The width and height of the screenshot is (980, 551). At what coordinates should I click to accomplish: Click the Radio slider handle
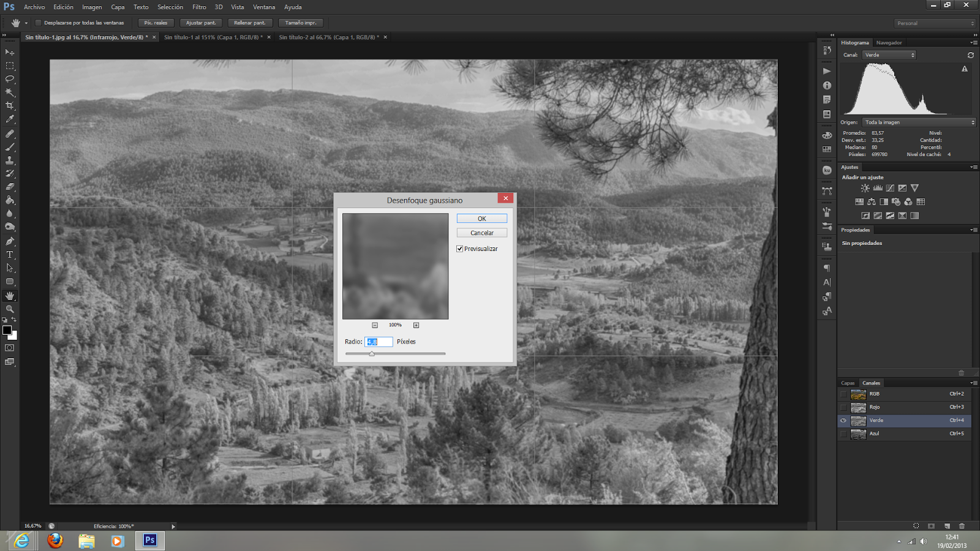click(x=372, y=354)
